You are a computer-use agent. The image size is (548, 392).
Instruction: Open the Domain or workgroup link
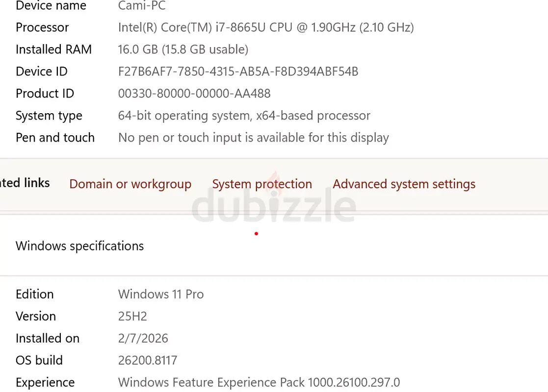[x=130, y=184]
